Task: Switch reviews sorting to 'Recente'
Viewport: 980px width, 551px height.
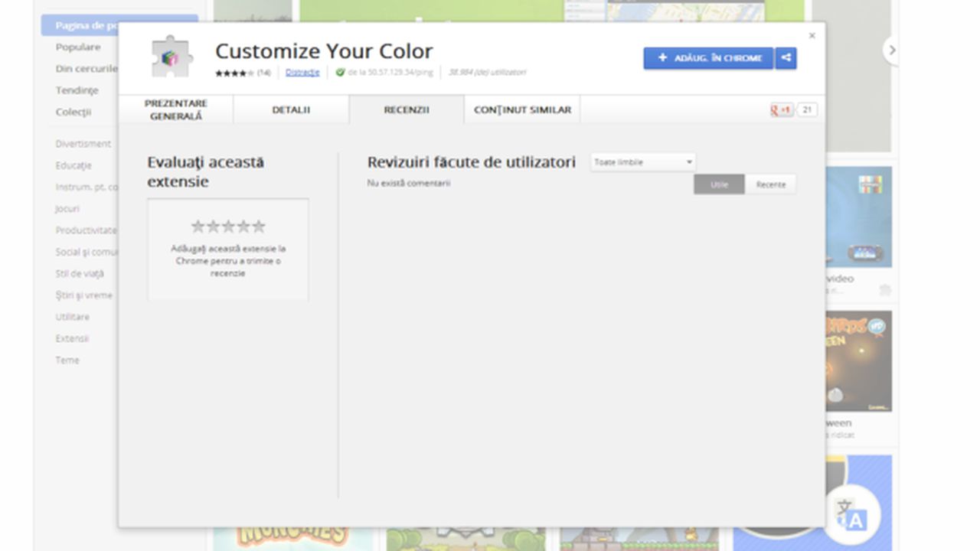Action: tap(771, 184)
